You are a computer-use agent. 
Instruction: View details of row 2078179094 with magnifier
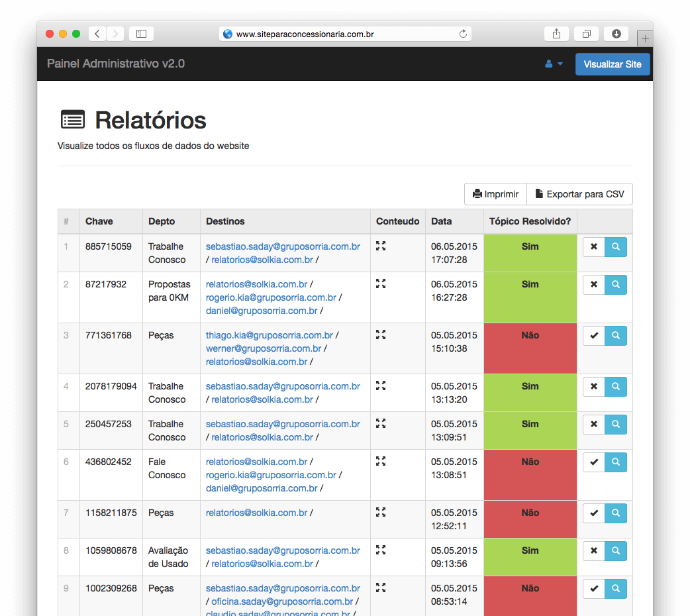coord(616,387)
